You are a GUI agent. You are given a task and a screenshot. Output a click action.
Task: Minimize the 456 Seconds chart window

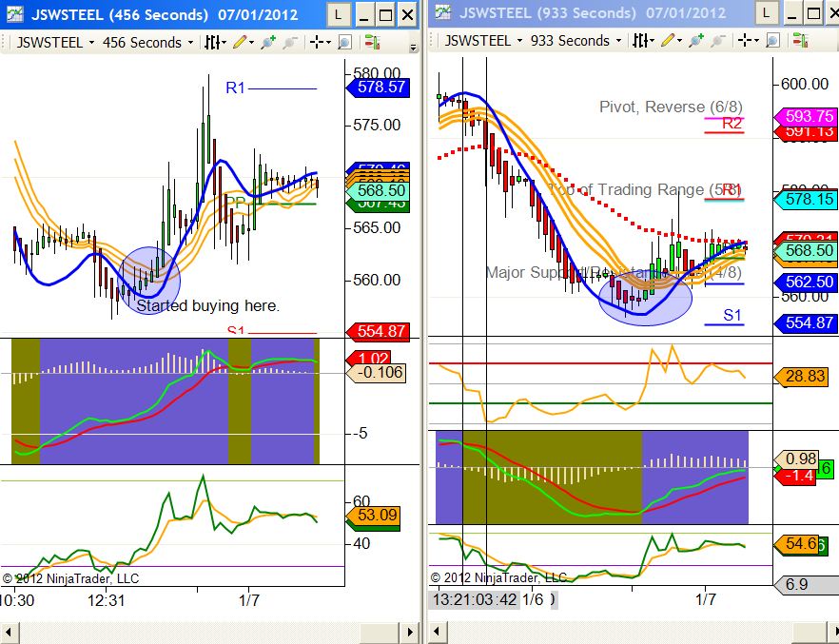pyautogui.click(x=363, y=14)
